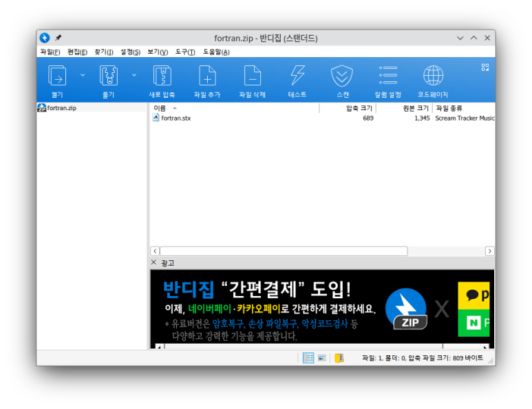Screen dimensions: 532x409
Task: Open the 설정(S) menu
Action: point(130,52)
